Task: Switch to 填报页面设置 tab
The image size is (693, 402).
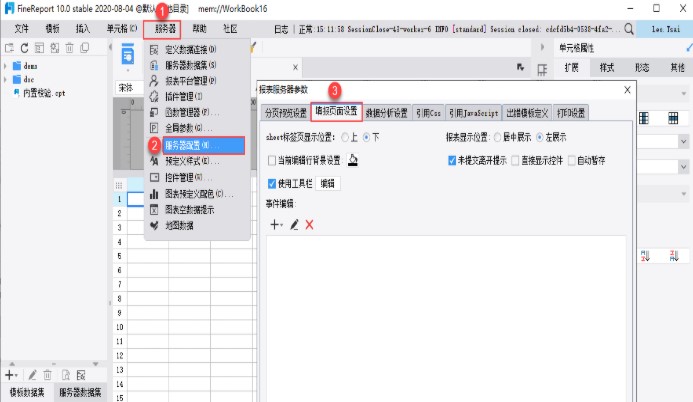Action: 336,111
